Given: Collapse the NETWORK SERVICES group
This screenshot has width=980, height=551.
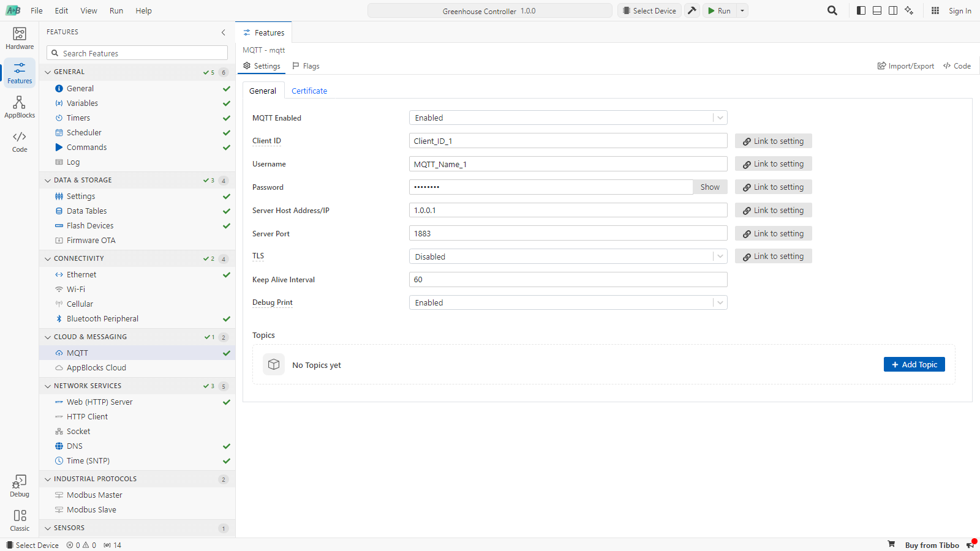Looking at the screenshot, I should coord(48,386).
